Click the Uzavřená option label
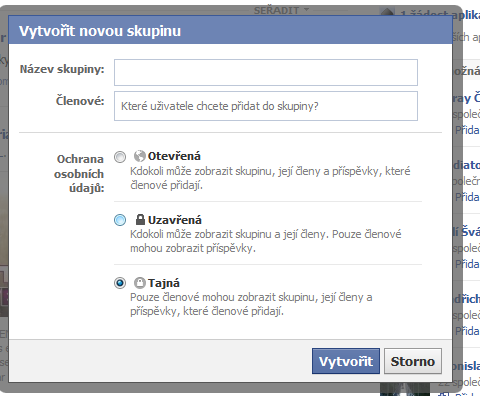480x396 pixels. [175, 220]
